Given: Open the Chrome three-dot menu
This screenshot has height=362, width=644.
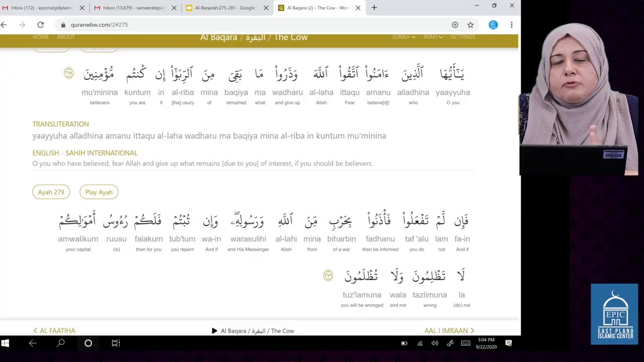Looking at the screenshot, I should (511, 25).
